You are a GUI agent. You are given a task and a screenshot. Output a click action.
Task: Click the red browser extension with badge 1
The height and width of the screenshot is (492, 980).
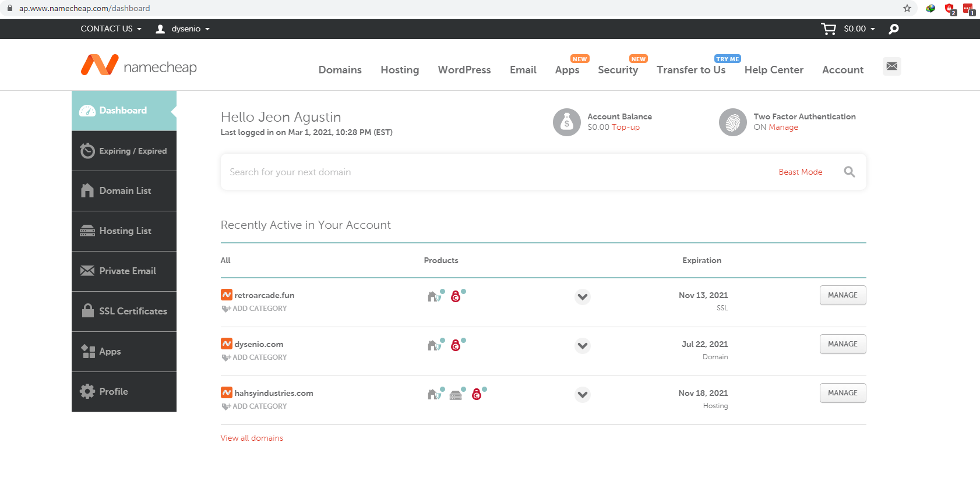pyautogui.click(x=968, y=9)
